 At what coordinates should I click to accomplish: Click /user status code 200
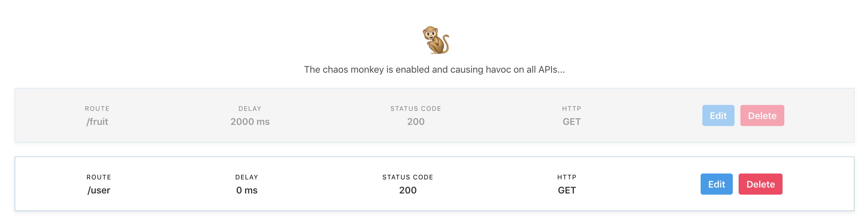point(408,190)
